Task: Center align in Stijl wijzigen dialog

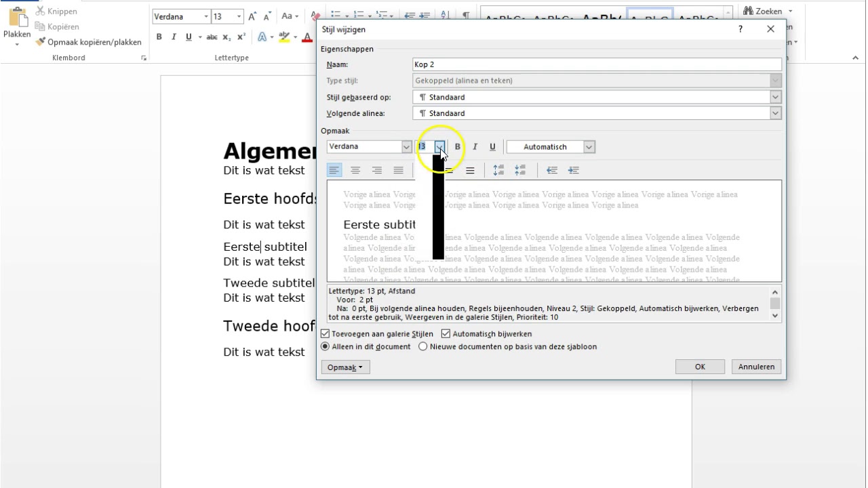Action: (x=355, y=170)
